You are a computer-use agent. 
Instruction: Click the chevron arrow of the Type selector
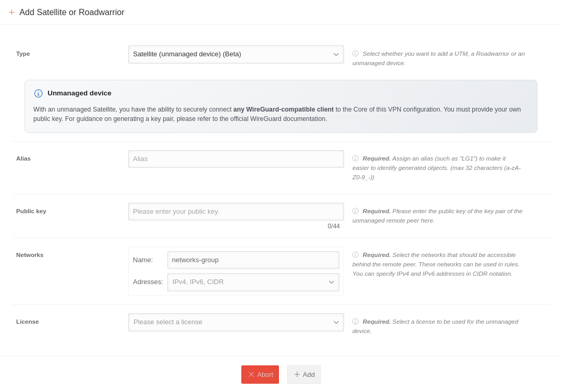tap(336, 54)
